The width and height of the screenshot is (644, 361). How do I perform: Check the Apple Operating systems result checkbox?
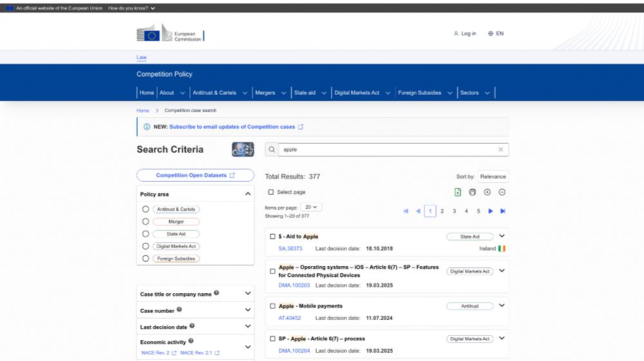pyautogui.click(x=272, y=271)
